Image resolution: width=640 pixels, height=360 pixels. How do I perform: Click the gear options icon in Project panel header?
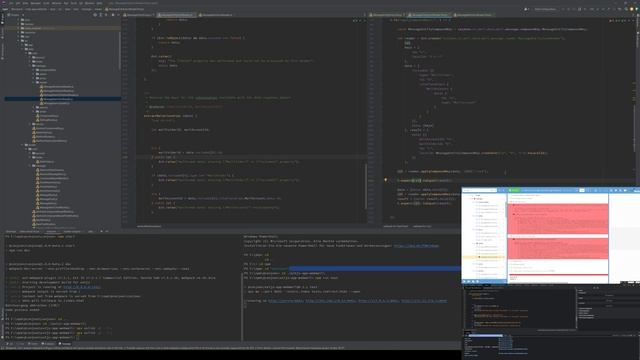pyautogui.click(x=113, y=15)
